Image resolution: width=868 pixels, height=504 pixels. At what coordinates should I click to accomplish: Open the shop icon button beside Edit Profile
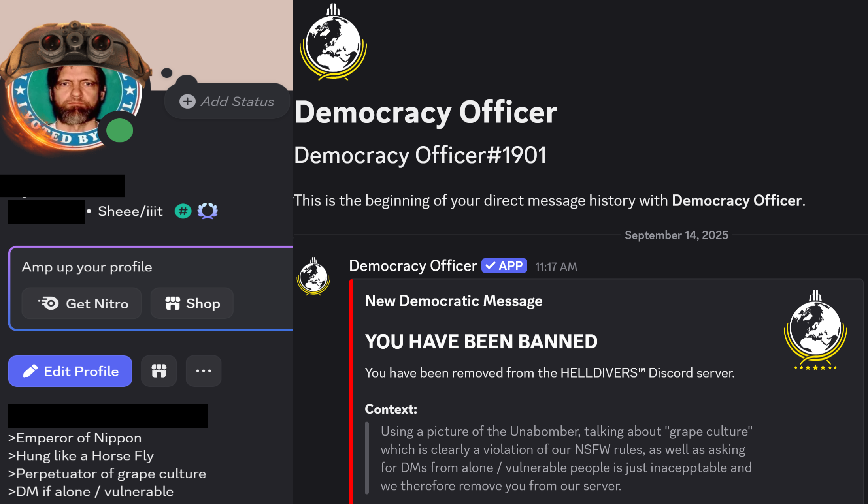159,371
